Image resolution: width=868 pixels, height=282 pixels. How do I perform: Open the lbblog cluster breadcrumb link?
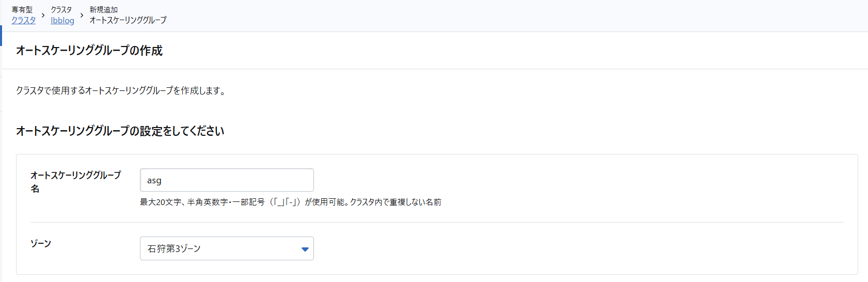pyautogui.click(x=62, y=20)
